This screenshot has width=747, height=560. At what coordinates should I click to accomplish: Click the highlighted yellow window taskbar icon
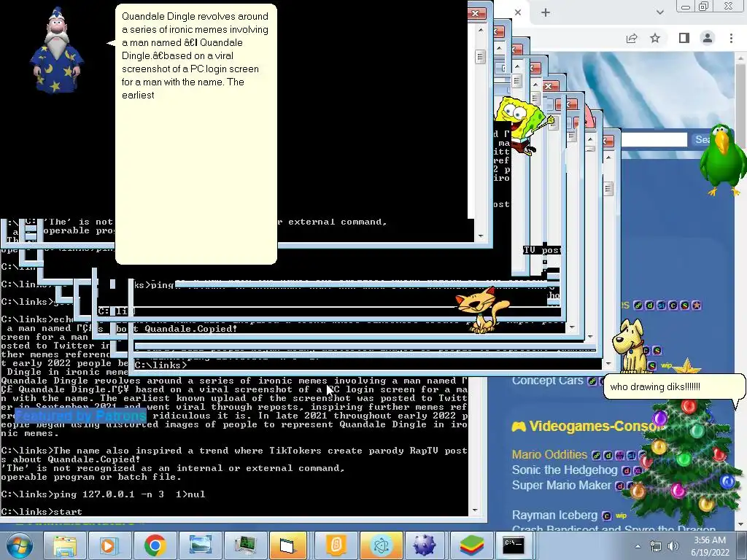point(288,545)
